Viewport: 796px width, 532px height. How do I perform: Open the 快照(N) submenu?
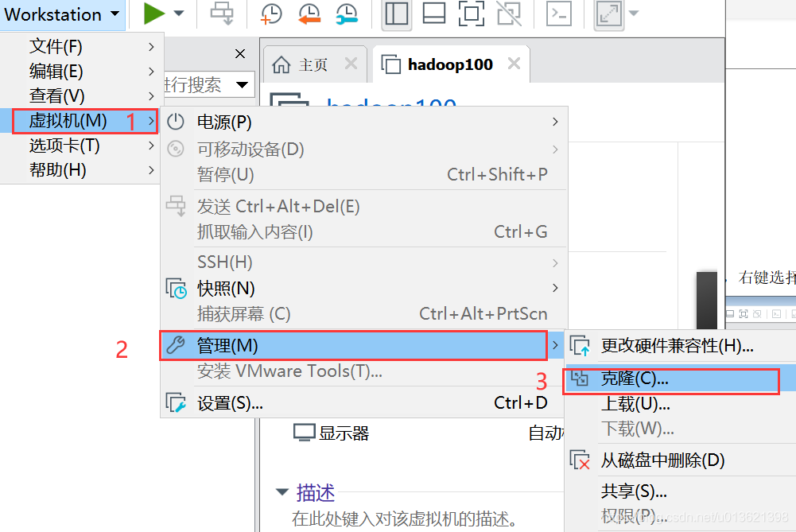click(x=363, y=289)
